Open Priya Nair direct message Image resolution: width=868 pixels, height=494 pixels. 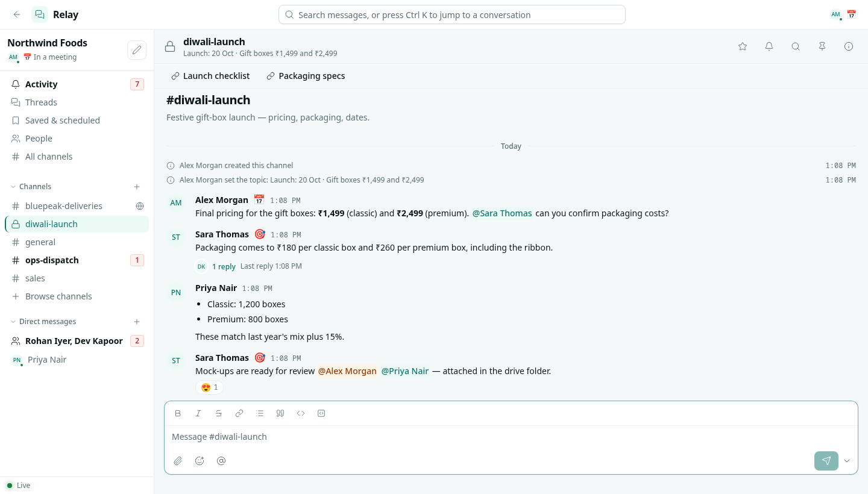(77, 360)
